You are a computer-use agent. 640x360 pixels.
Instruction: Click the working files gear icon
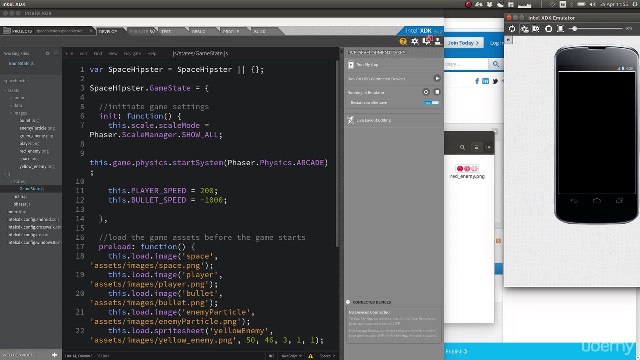47,53
